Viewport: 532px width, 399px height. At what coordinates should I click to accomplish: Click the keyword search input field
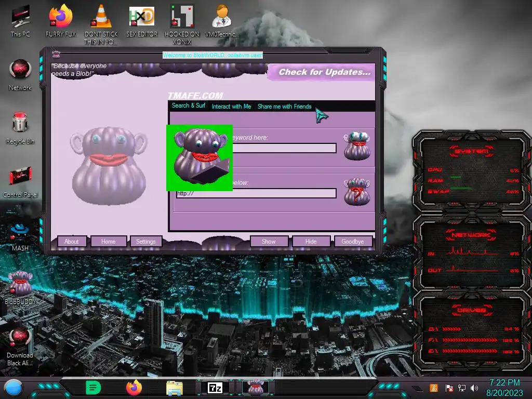284,148
